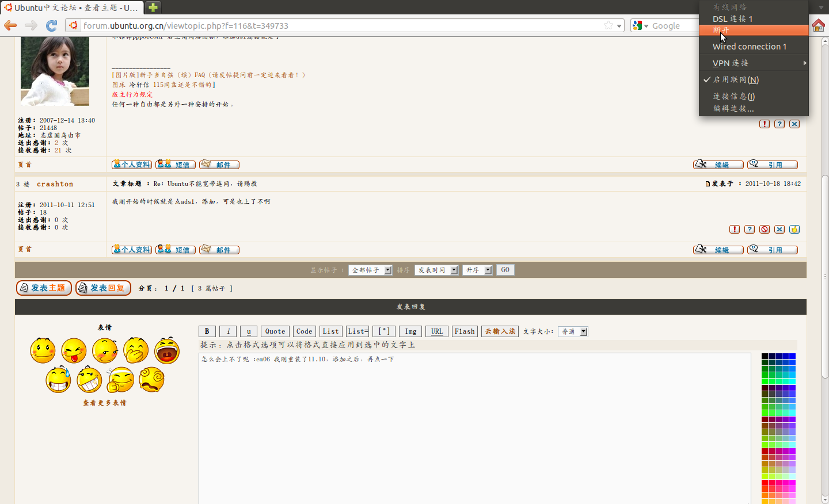
Task: Open the address bar history dropdown arrow
Action: (619, 26)
